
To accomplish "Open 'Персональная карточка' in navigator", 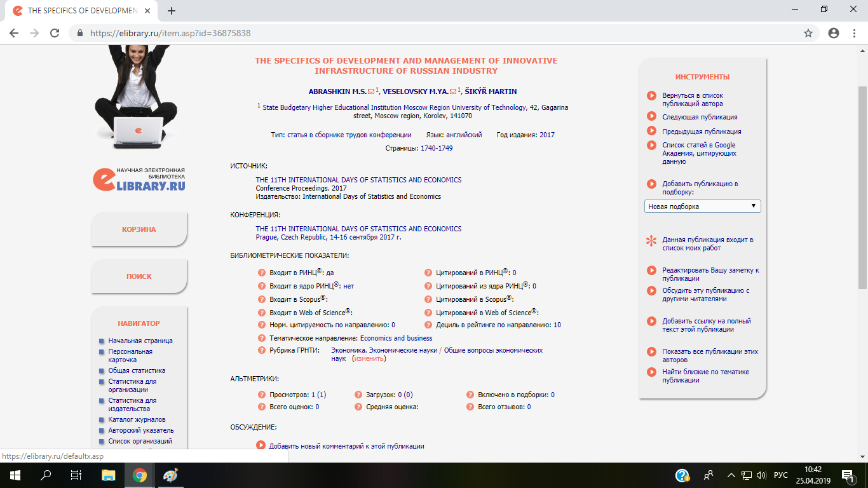I will (130, 356).
